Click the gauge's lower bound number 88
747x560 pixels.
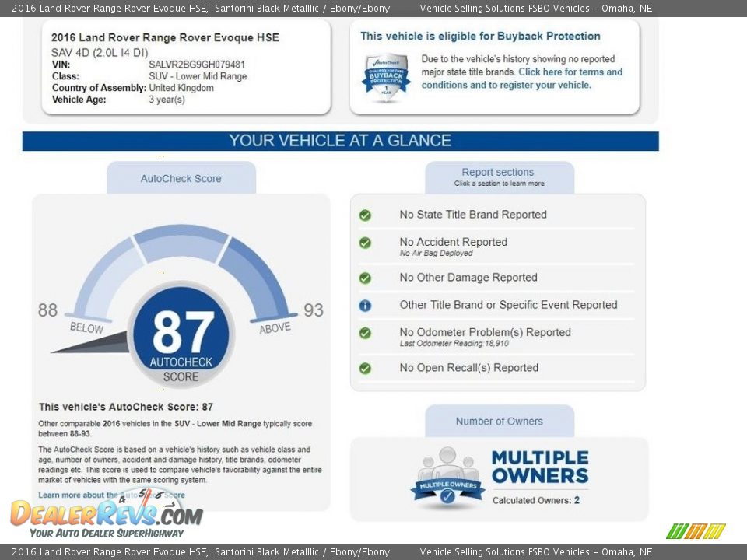(47, 310)
